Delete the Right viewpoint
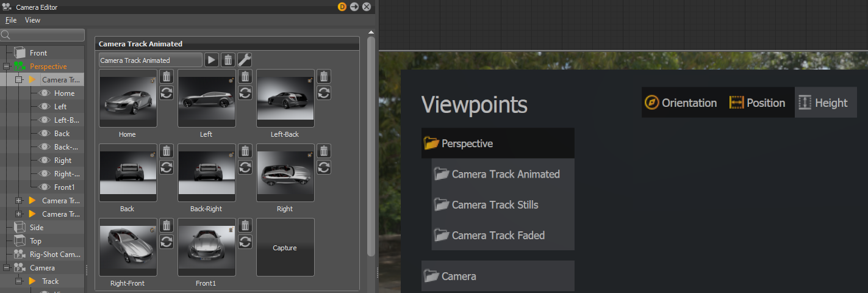Screen dimensions: 868x293 pos(324,151)
